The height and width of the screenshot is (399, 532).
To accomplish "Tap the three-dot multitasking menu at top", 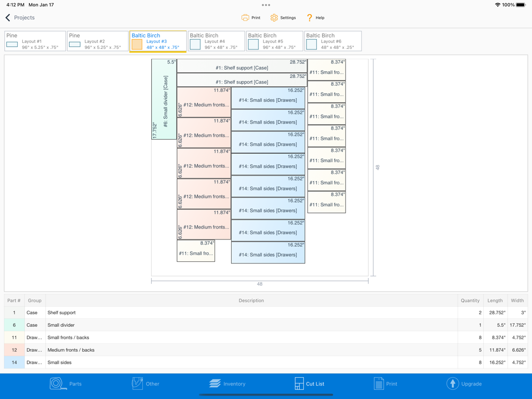I will (266, 5).
